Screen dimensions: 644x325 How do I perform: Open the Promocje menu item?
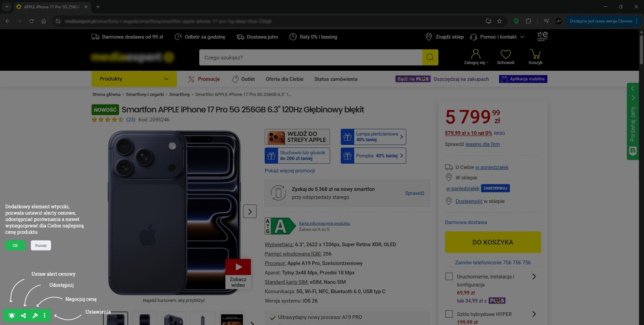204,79
